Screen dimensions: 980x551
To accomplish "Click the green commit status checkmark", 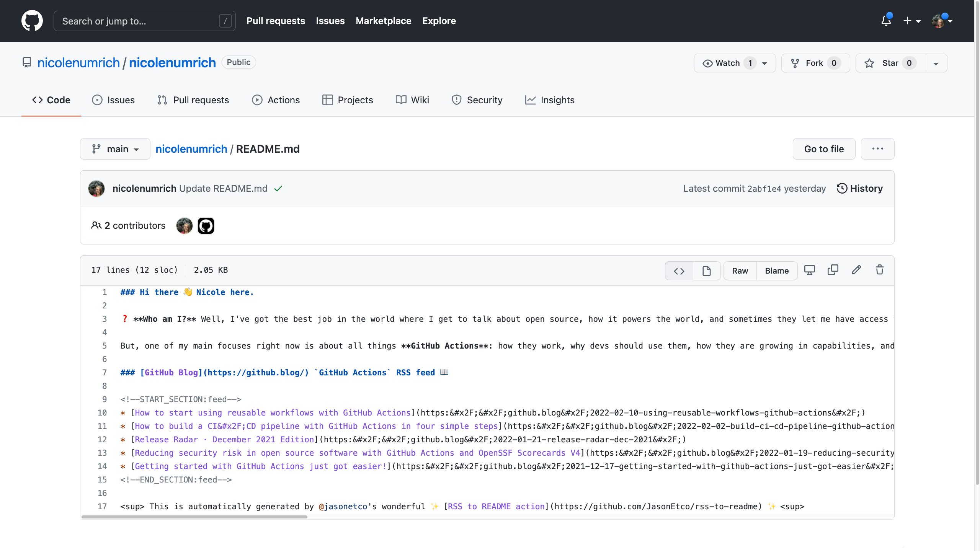I will pos(278,189).
